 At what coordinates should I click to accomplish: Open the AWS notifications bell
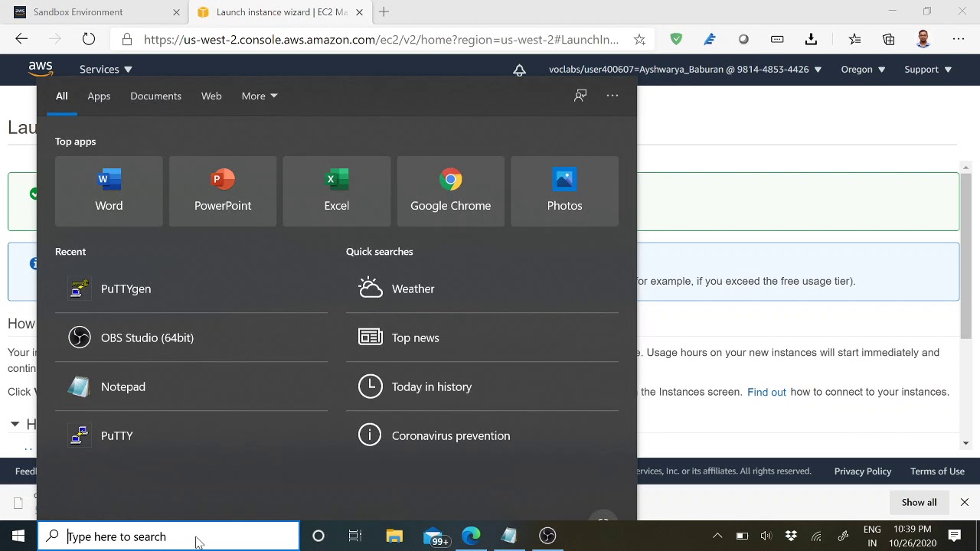coord(519,70)
